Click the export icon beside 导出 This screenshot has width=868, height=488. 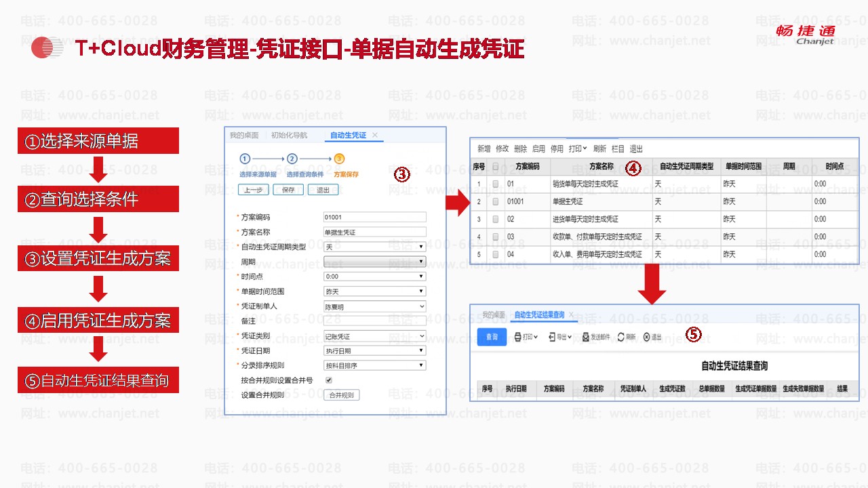(552, 337)
